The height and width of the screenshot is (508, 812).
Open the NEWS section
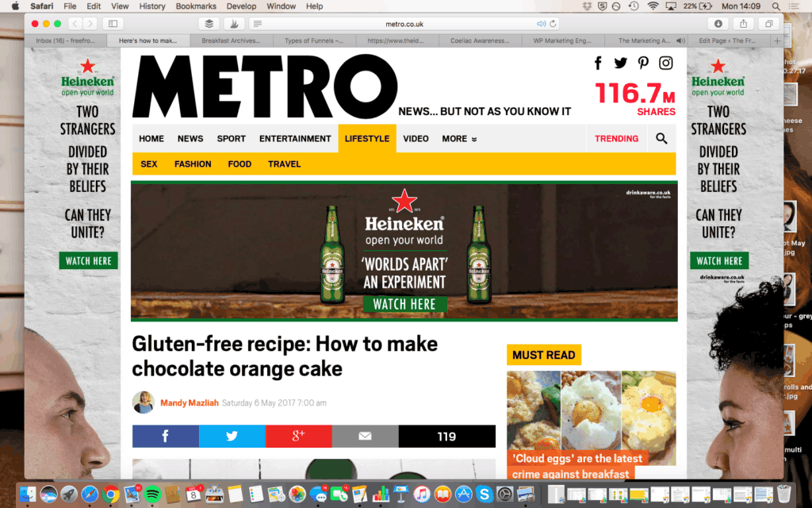[190, 138]
